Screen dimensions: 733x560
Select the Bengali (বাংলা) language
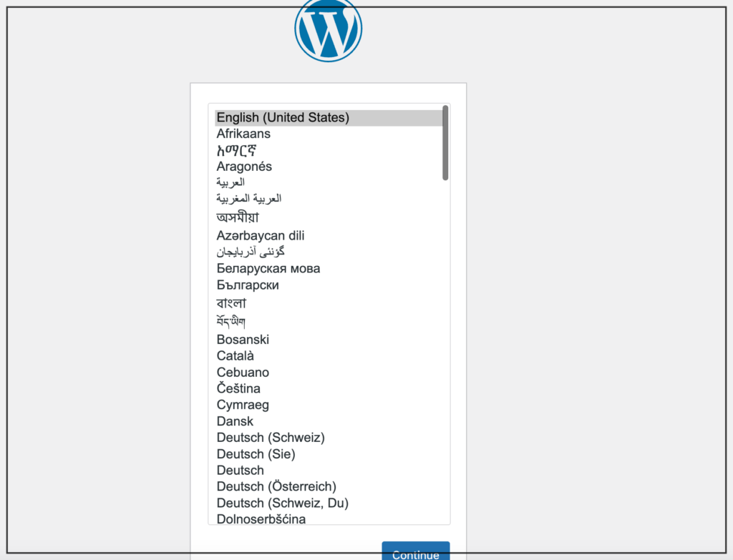point(329,303)
